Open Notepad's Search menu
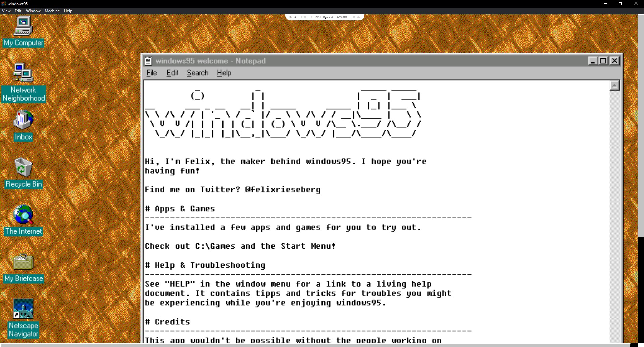This screenshot has width=644, height=347. 197,73
